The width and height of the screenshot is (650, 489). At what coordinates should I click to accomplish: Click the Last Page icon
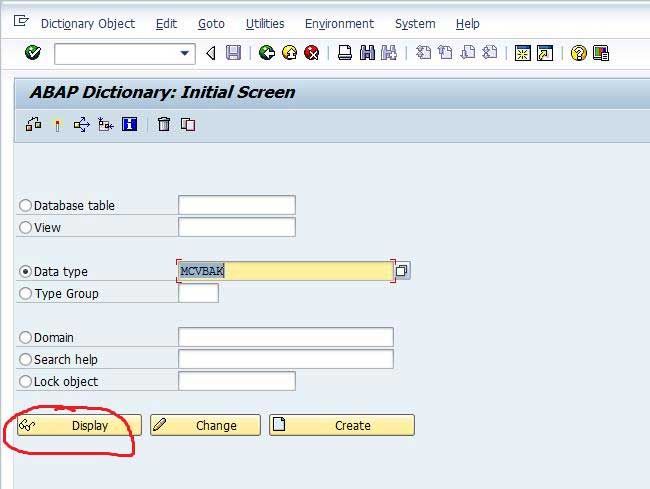pyautogui.click(x=490, y=53)
